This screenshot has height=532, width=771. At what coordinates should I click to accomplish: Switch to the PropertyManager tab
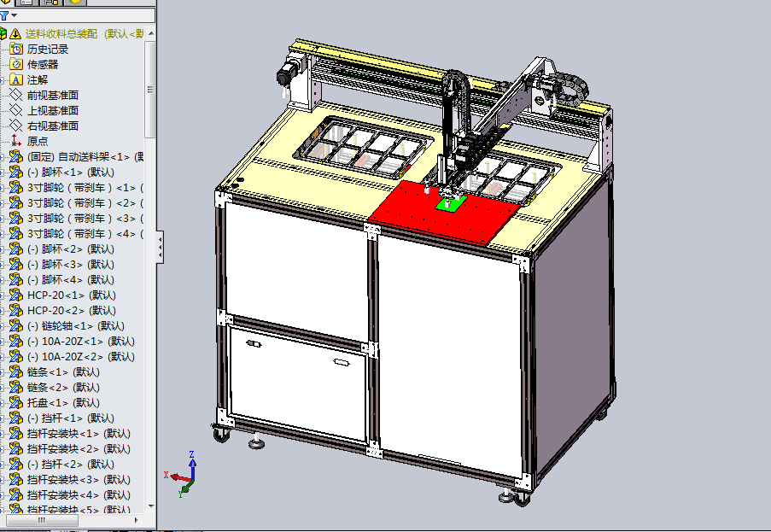[26, 3]
